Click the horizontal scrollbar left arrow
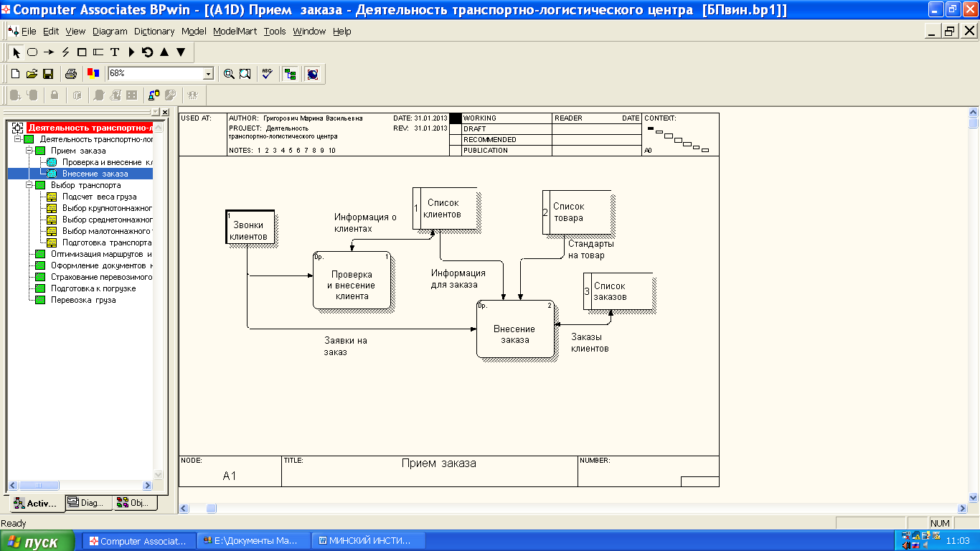Viewport: 980px width, 551px height. coord(184,508)
